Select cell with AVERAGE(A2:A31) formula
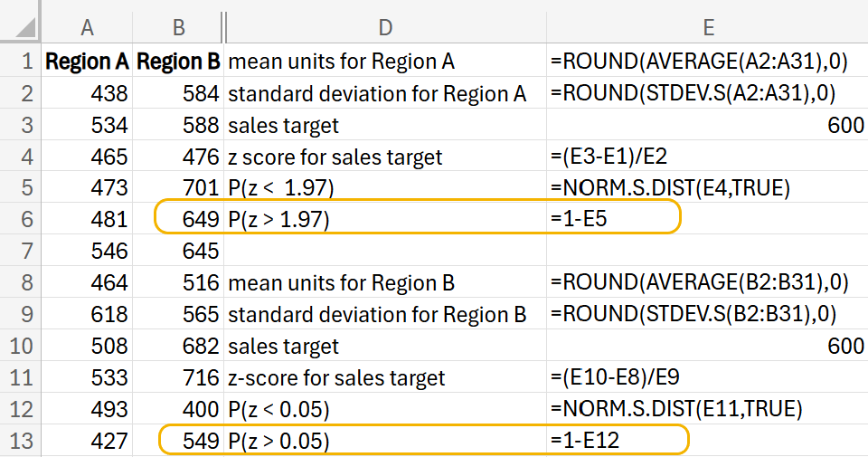 [x=707, y=62]
